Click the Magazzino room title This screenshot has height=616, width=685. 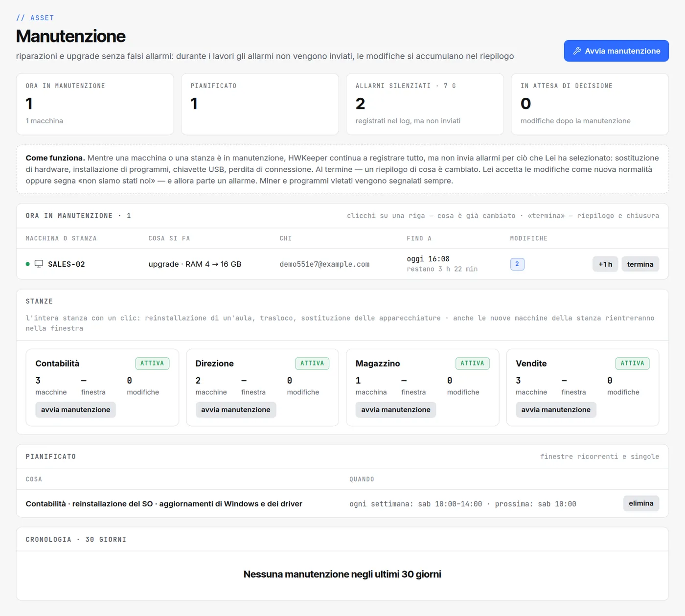tap(378, 364)
